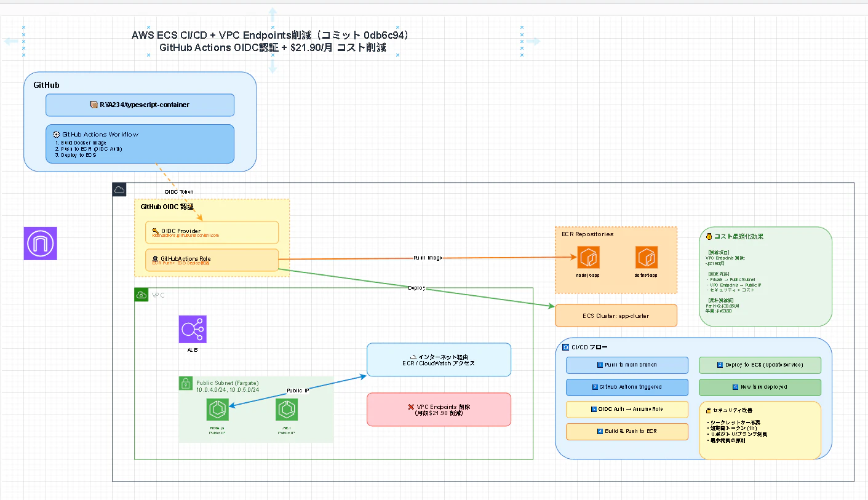This screenshot has height=500, width=868.
Task: Select the RYA234/typescript-container repository box
Action: click(140, 105)
